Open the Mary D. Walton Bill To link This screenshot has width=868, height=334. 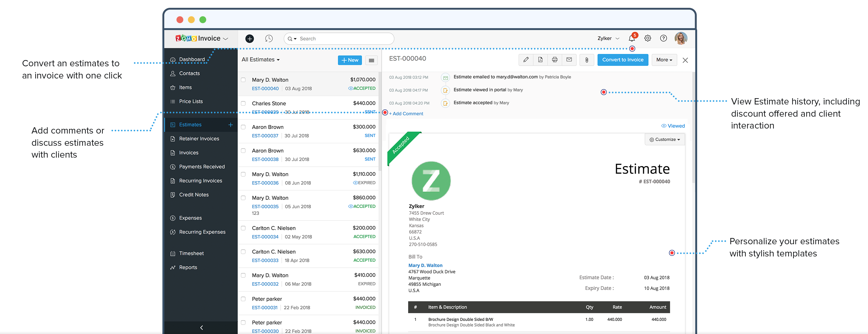tap(425, 265)
